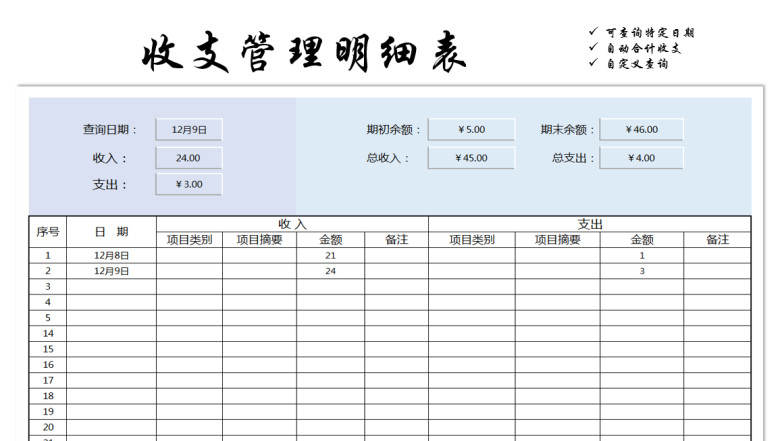The width and height of the screenshot is (780, 441).
Task: Select the merged 支出 section header
Action: pos(589,224)
